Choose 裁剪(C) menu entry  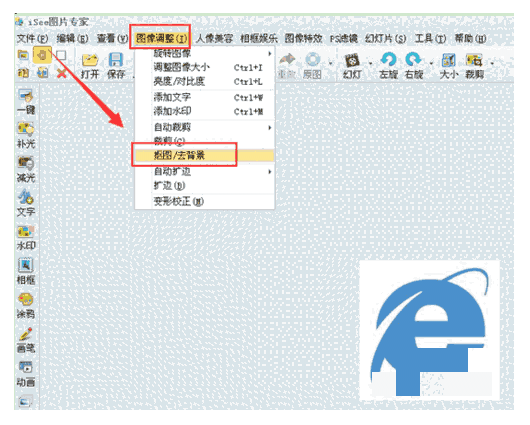coord(205,140)
